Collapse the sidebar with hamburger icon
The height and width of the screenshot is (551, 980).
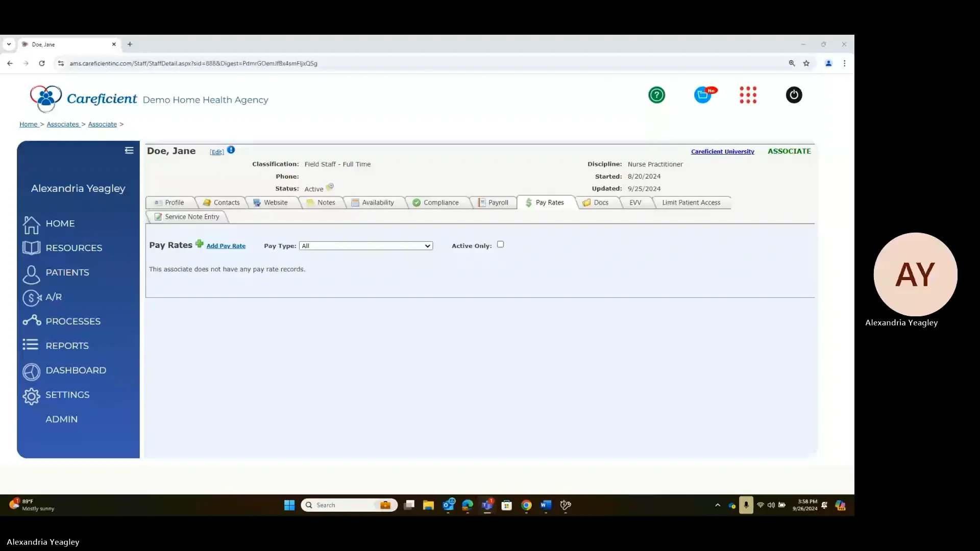point(129,151)
